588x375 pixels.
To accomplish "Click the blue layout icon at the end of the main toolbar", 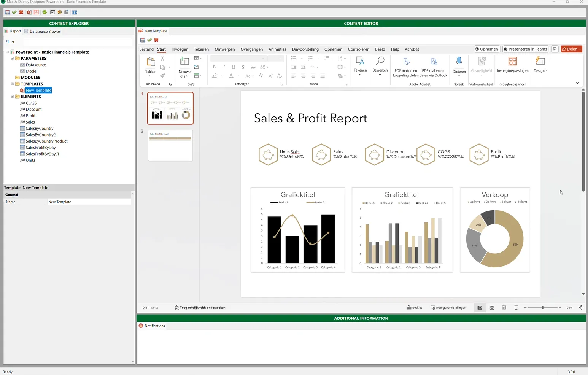I will [x=75, y=12].
